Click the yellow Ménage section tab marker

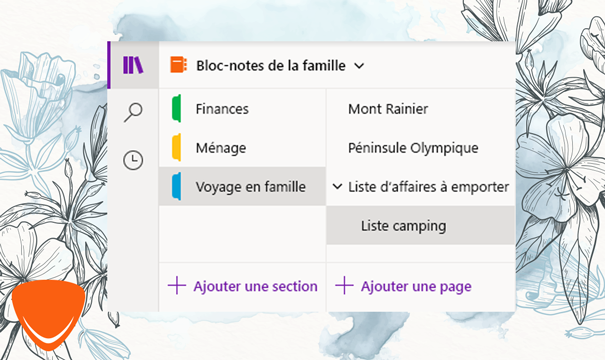click(x=176, y=147)
